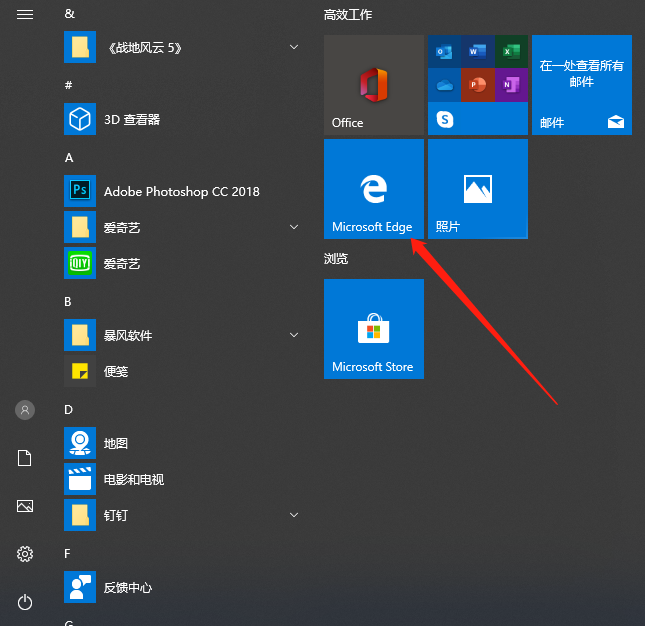Open the 邮件 (Mail) live tile
Image resolution: width=645 pixels, height=626 pixels.
581,85
